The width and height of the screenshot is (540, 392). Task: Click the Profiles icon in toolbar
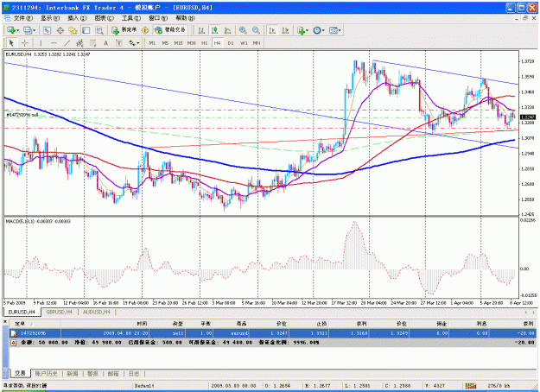[27, 30]
